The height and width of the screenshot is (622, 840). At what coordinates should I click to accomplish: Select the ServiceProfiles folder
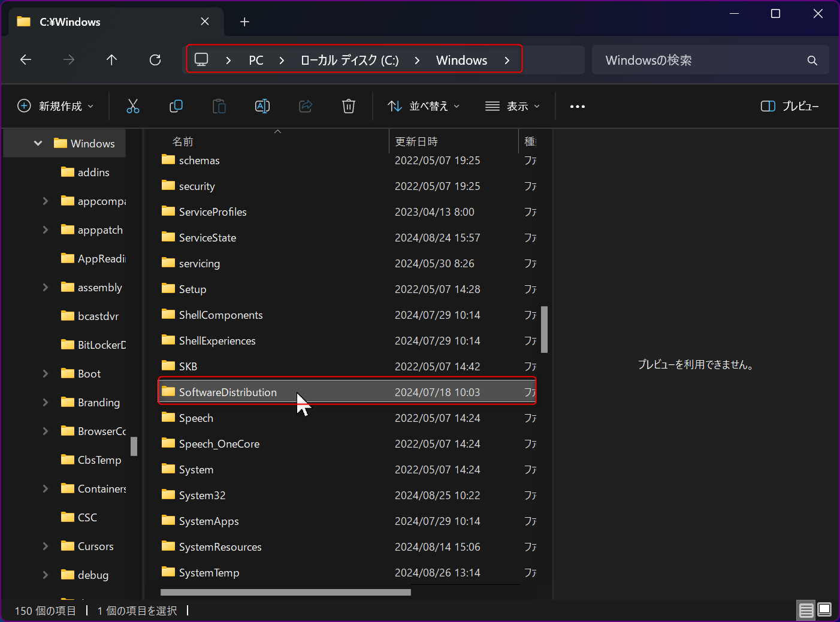coord(348,212)
